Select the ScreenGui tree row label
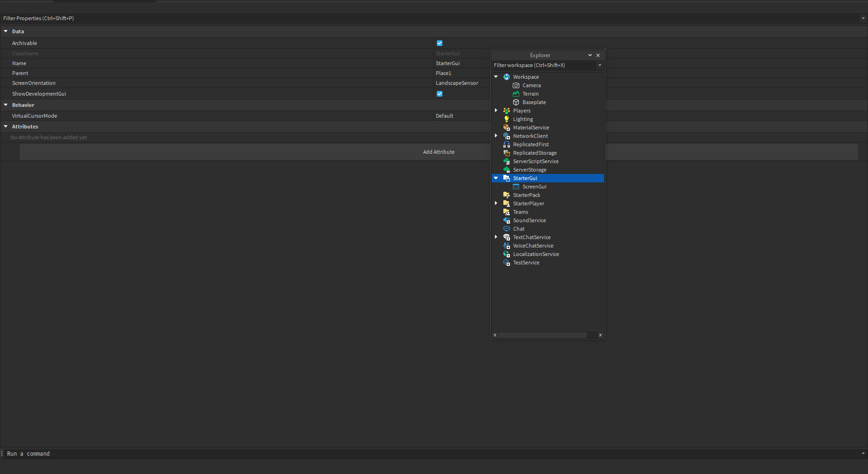The image size is (868, 474). pos(534,187)
